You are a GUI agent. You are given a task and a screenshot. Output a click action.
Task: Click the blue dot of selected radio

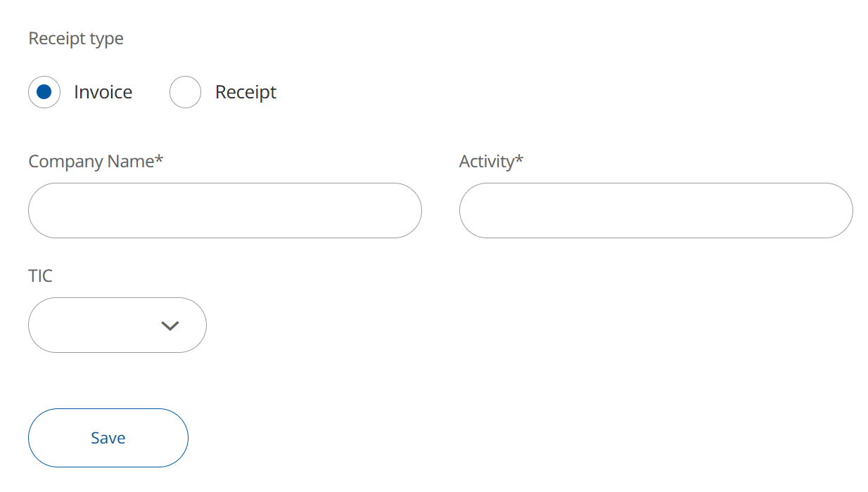coord(44,92)
